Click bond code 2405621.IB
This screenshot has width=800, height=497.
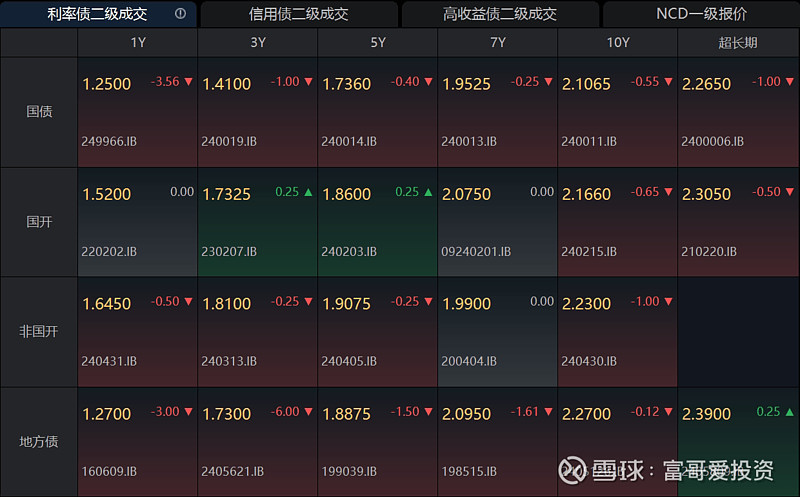(x=233, y=471)
